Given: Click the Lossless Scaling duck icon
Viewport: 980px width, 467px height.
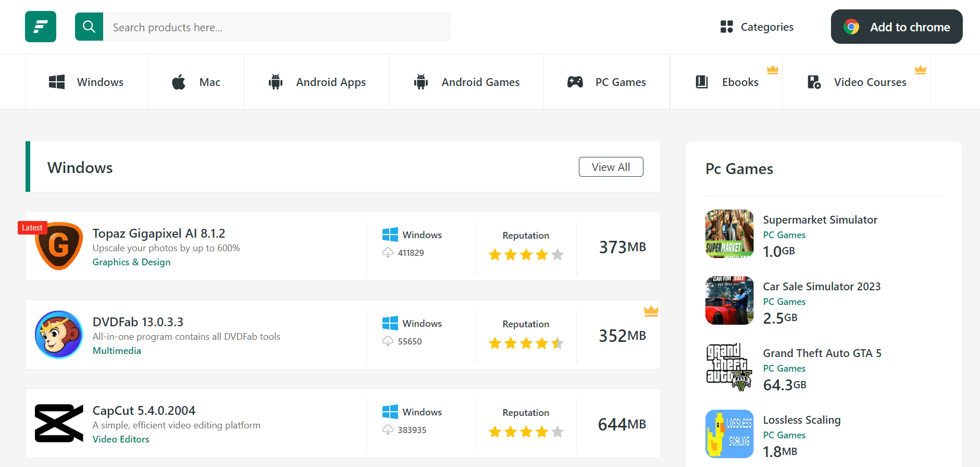Looking at the screenshot, I should pyautogui.click(x=729, y=434).
